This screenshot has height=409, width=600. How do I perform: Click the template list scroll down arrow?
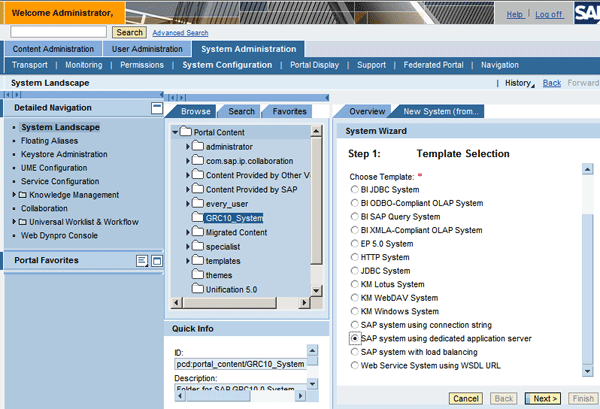pos(587,371)
